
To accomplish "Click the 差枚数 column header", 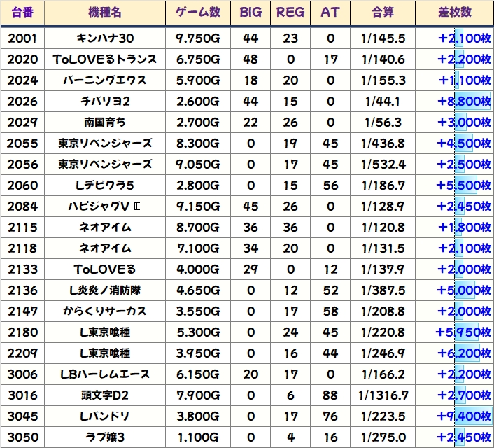I will (454, 13).
